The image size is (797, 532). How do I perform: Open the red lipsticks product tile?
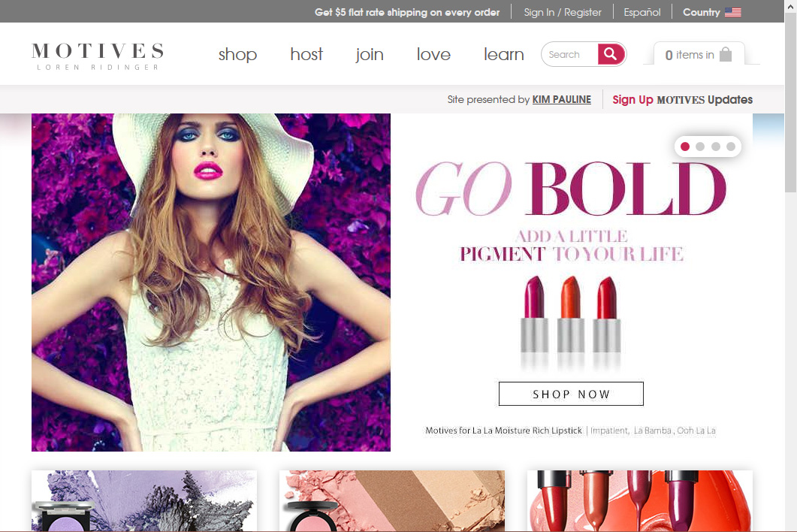point(640,501)
